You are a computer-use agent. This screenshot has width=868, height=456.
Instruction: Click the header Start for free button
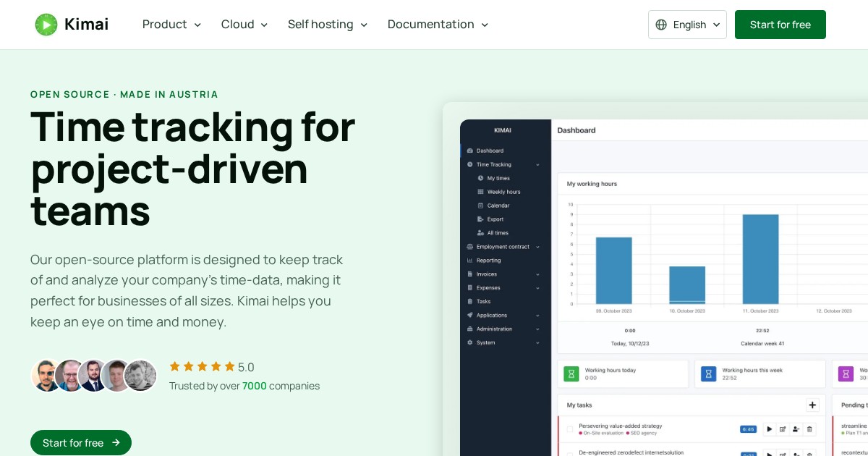click(x=780, y=25)
